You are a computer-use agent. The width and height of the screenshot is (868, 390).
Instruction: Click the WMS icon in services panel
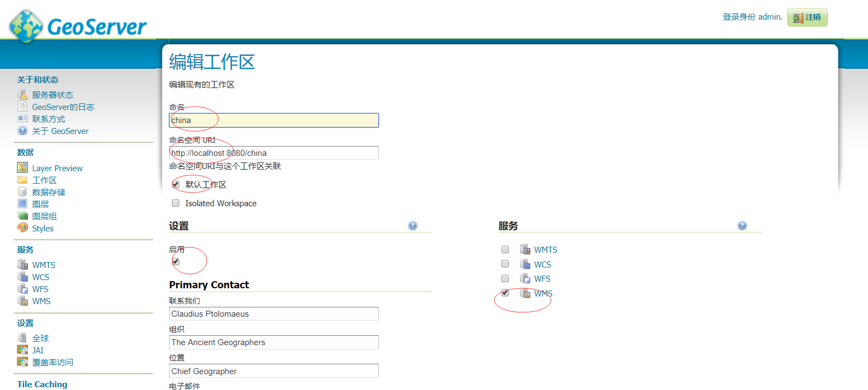coord(525,293)
